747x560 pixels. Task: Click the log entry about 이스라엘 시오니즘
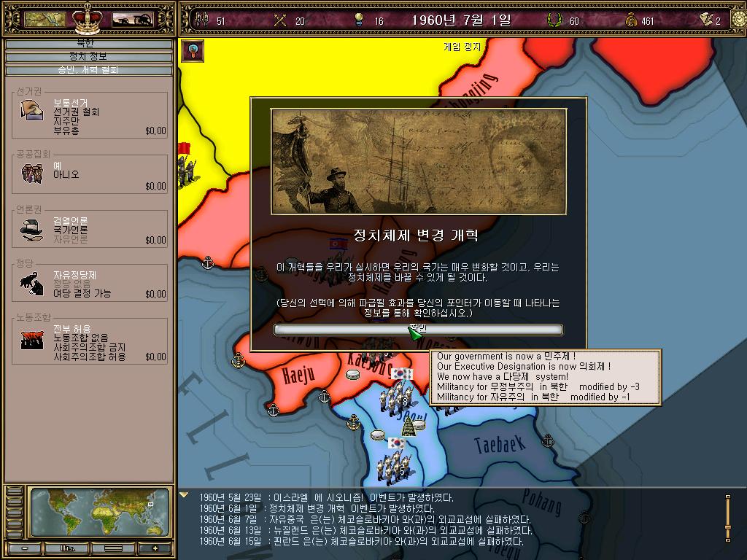coord(326,497)
